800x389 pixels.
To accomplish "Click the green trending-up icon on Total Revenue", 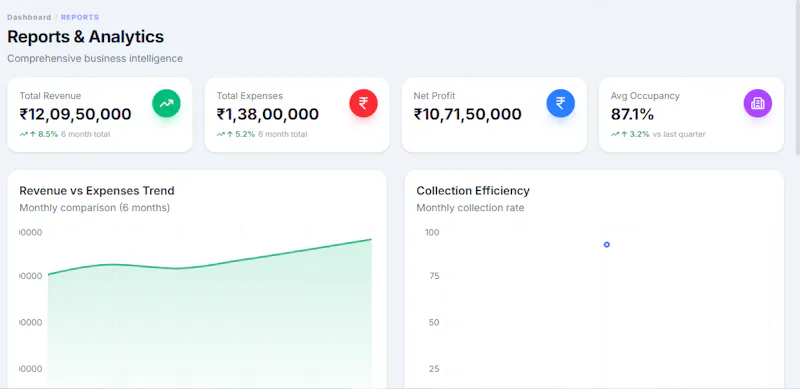I will 166,103.
